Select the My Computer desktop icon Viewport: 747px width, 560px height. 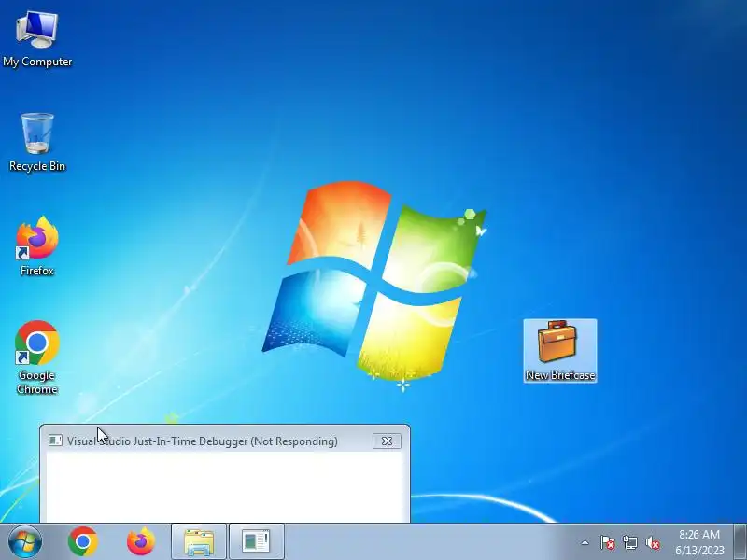tap(37, 39)
